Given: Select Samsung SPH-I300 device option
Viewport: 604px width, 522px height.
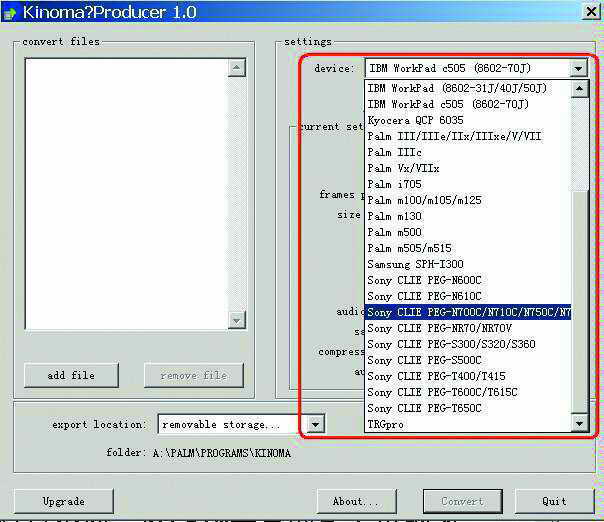Looking at the screenshot, I should (415, 264).
